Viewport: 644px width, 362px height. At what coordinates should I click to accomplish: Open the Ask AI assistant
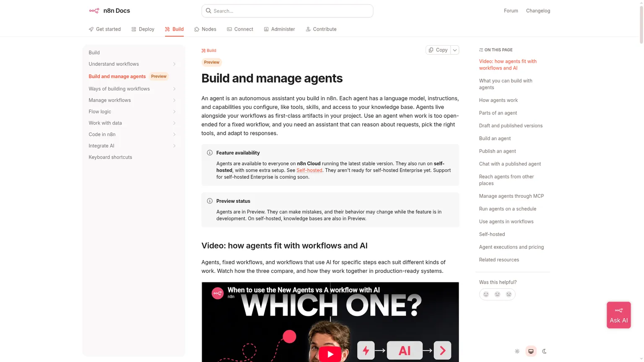click(618, 315)
